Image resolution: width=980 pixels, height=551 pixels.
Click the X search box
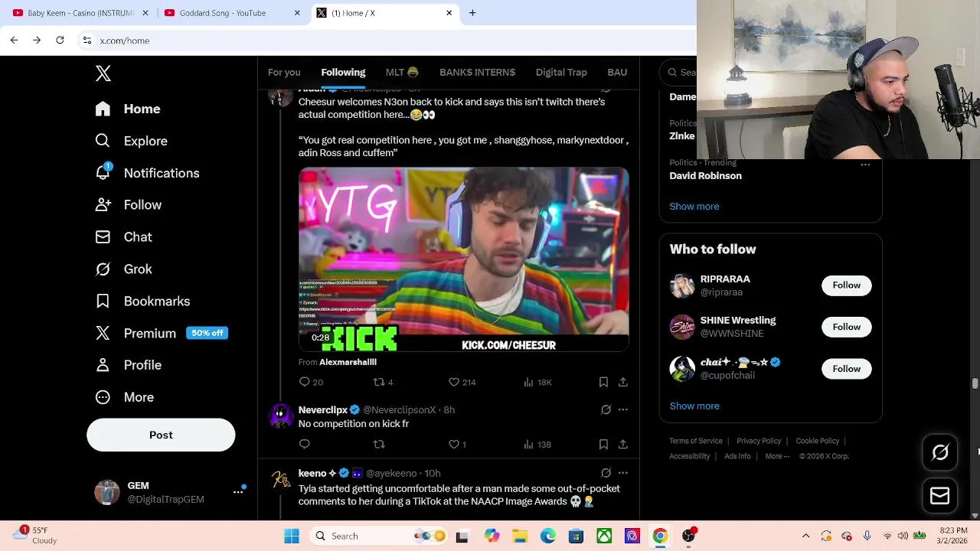[680, 72]
